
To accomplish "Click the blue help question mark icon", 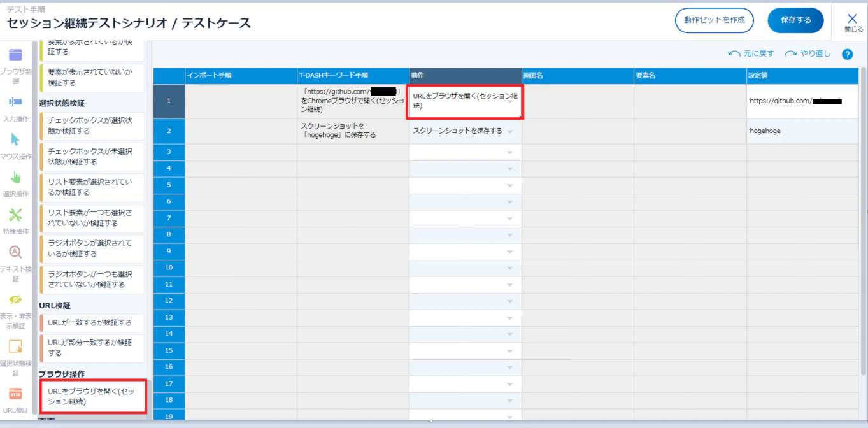I will pos(847,54).
